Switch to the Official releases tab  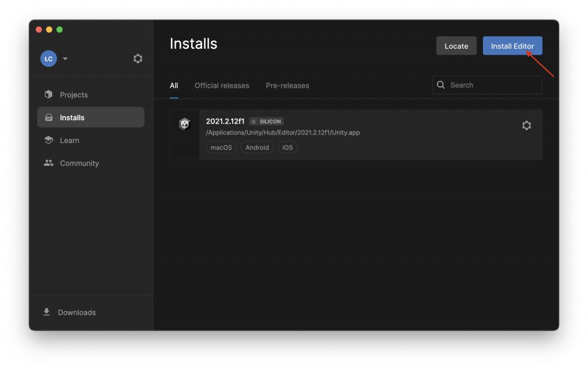click(x=222, y=86)
